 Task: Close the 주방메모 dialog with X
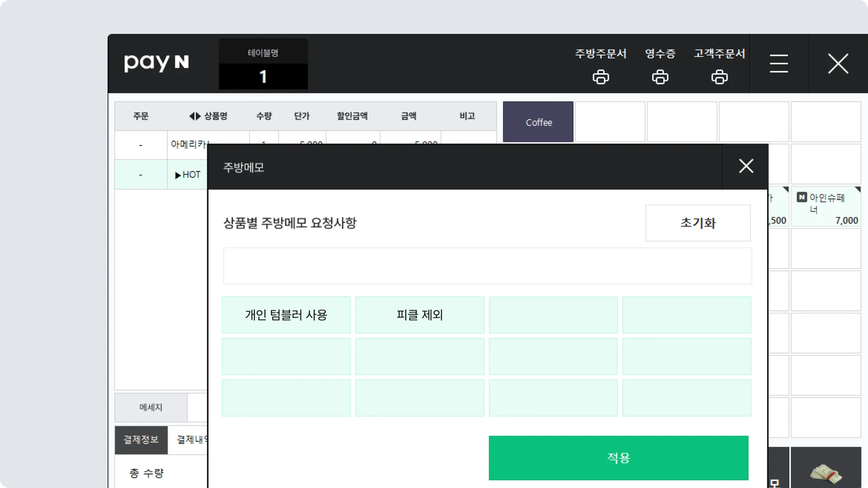(746, 166)
